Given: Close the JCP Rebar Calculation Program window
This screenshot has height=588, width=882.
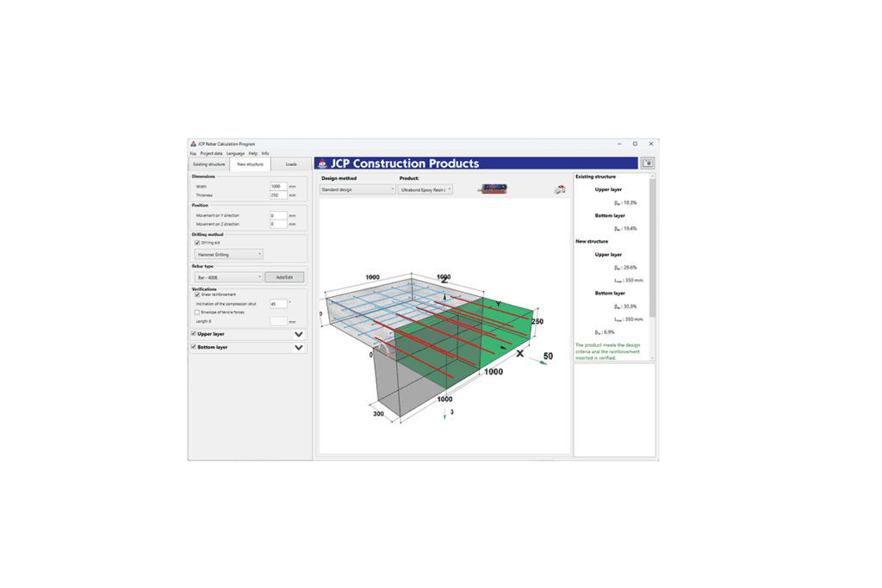Looking at the screenshot, I should pyautogui.click(x=651, y=144).
